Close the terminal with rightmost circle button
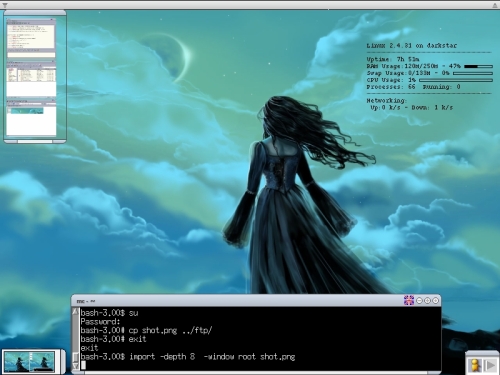 [x=435, y=301]
